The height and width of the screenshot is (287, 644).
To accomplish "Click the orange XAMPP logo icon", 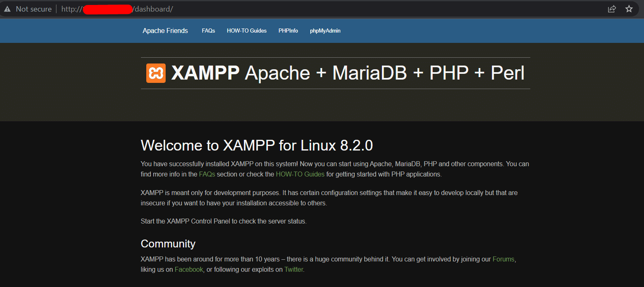I will point(155,73).
